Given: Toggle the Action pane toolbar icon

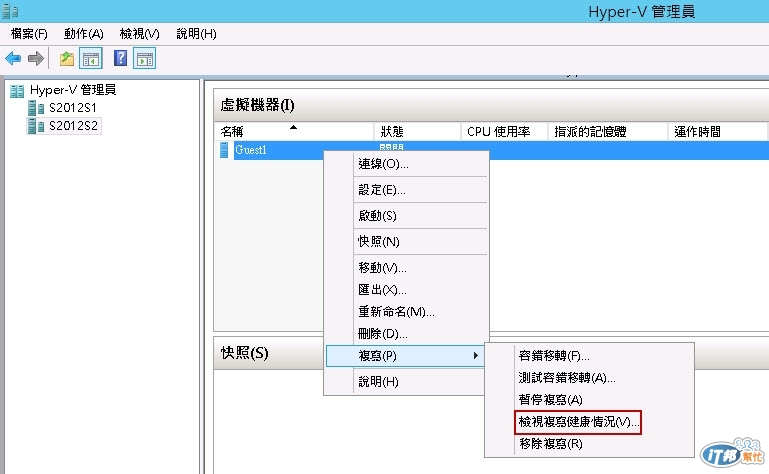Looking at the screenshot, I should [145, 59].
